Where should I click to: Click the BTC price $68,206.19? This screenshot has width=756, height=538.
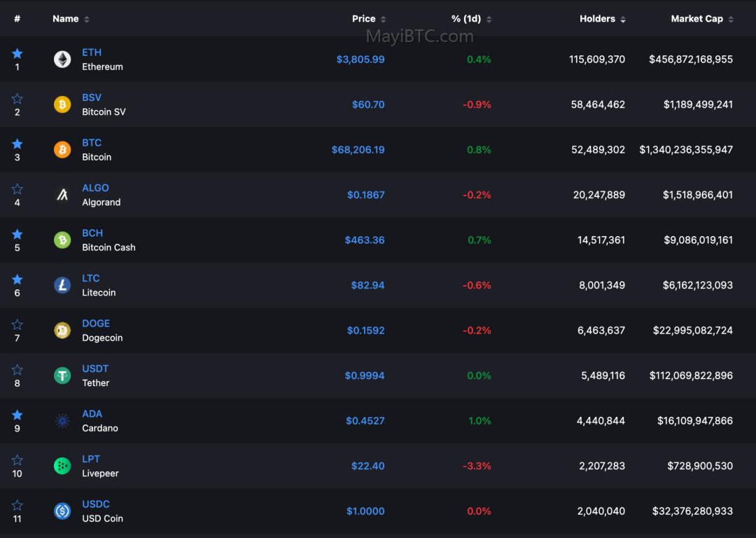358,150
